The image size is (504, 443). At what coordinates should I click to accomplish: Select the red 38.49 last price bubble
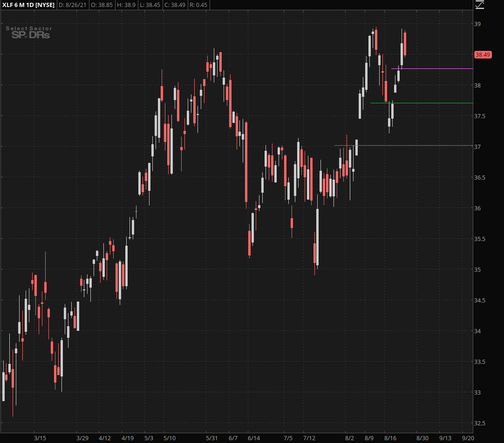tap(483, 54)
